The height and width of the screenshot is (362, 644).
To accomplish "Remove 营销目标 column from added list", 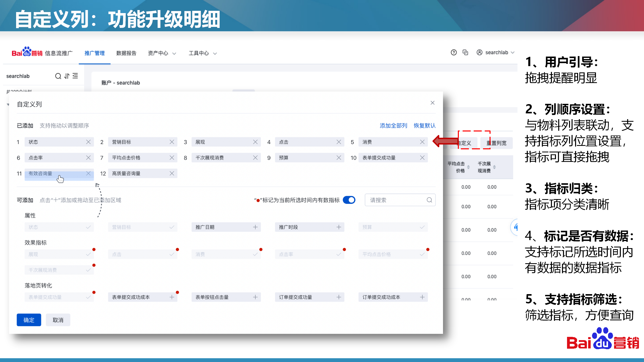I will 172,142.
